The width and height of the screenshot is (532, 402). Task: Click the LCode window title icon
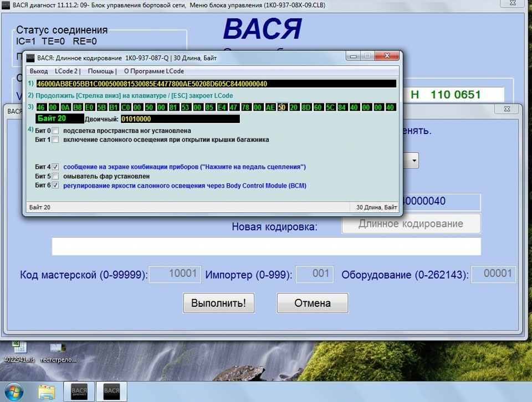click(30, 58)
